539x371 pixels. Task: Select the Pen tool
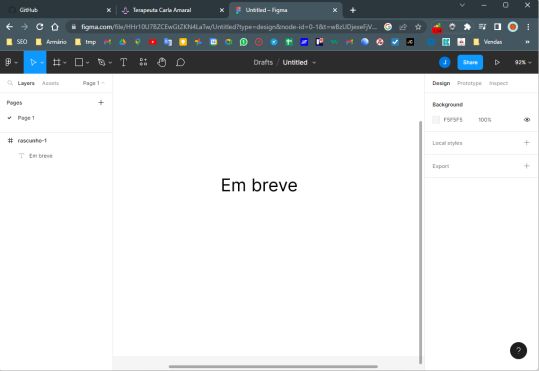click(101, 62)
